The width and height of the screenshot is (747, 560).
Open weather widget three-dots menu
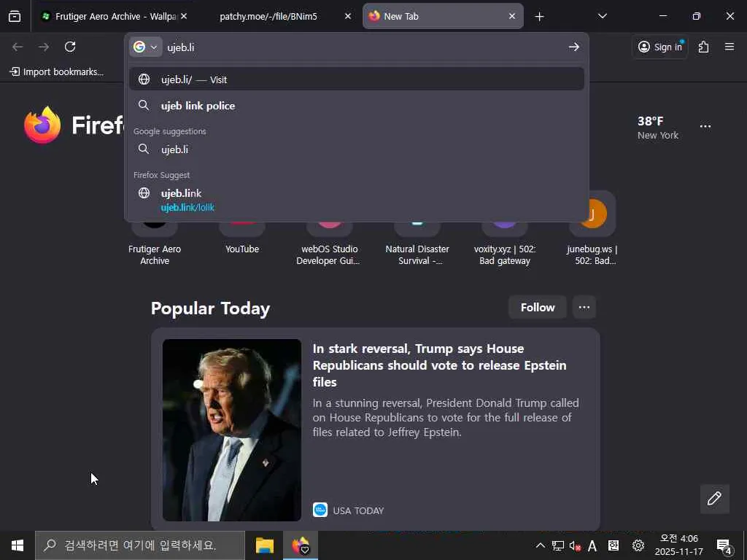[x=705, y=126]
